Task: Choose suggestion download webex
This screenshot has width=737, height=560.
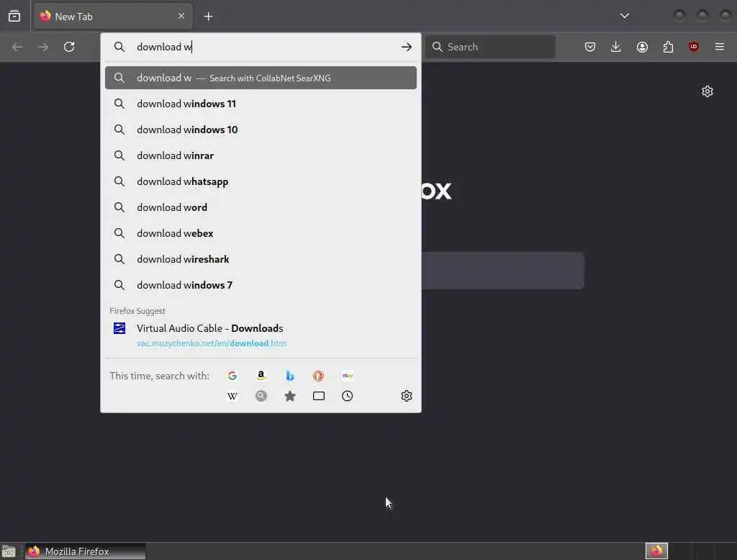Action: (261, 233)
